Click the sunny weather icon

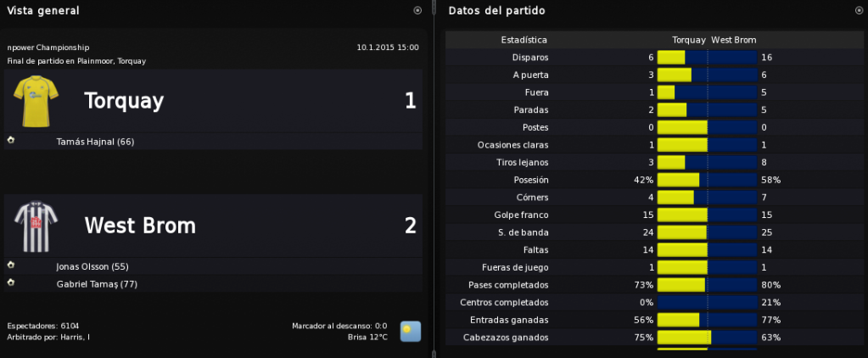pyautogui.click(x=411, y=332)
